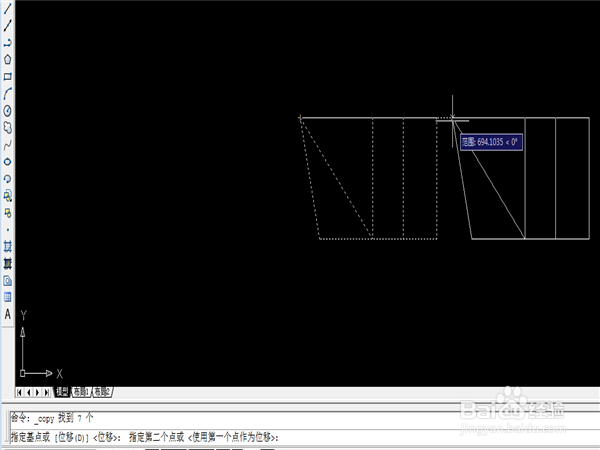The width and height of the screenshot is (600, 450).
Task: Select the Ellipse Arc tool
Action: pyautogui.click(x=8, y=179)
